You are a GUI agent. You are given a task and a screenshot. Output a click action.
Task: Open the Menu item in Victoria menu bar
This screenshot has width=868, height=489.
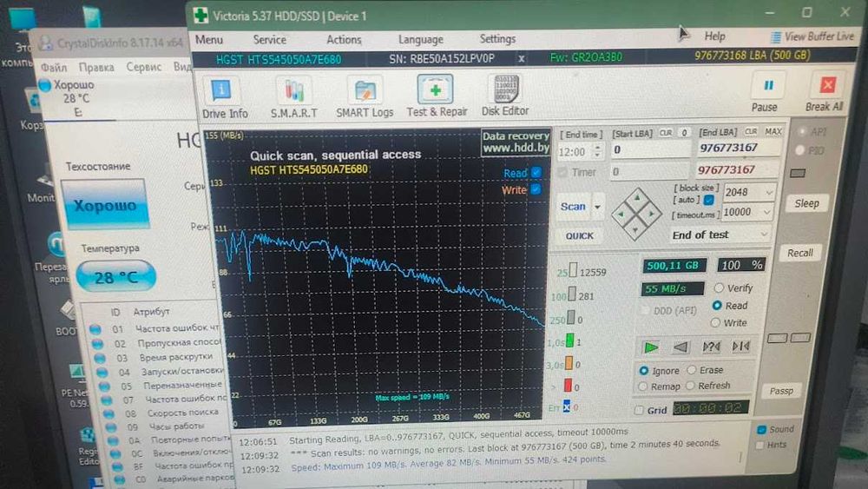(x=208, y=40)
